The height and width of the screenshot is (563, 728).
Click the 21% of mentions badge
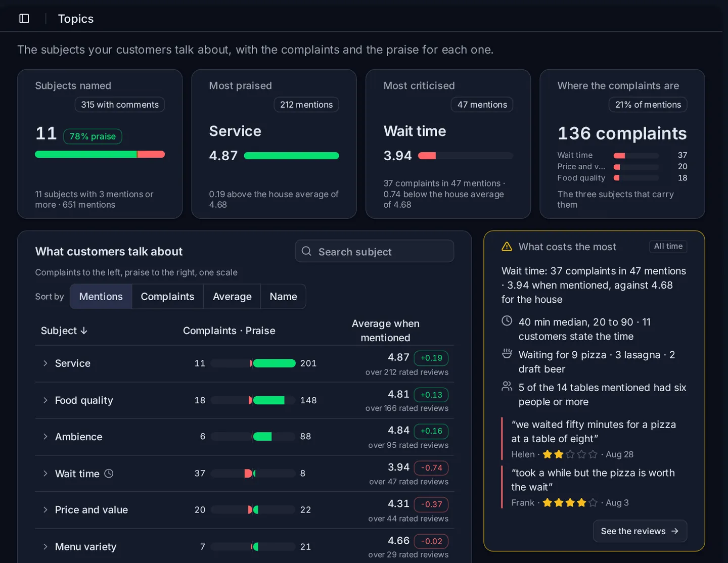(648, 105)
